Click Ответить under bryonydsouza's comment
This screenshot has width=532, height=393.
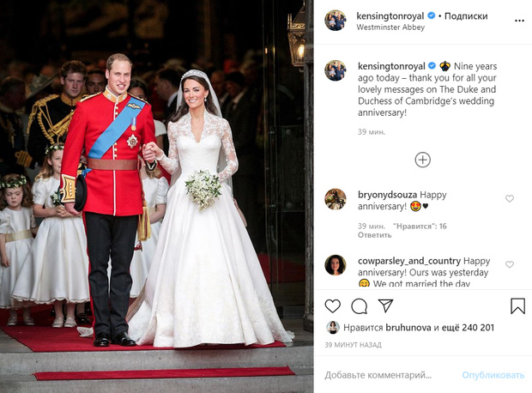pos(375,235)
